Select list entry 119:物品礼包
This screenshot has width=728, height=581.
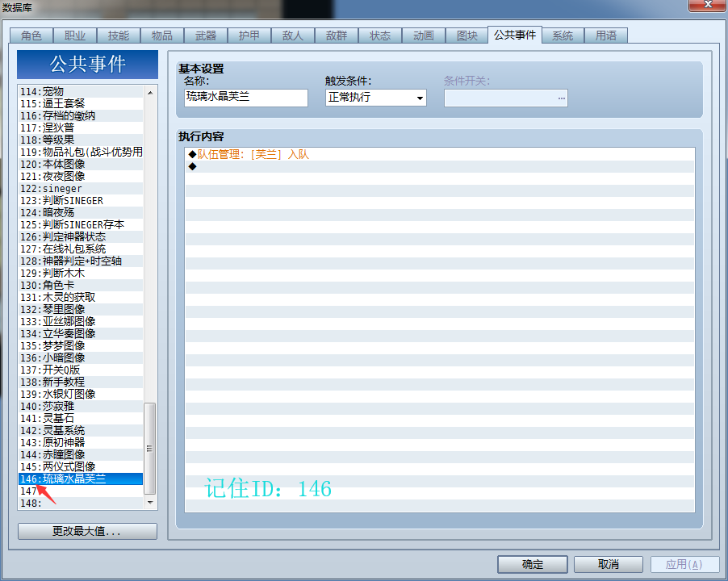point(81,152)
